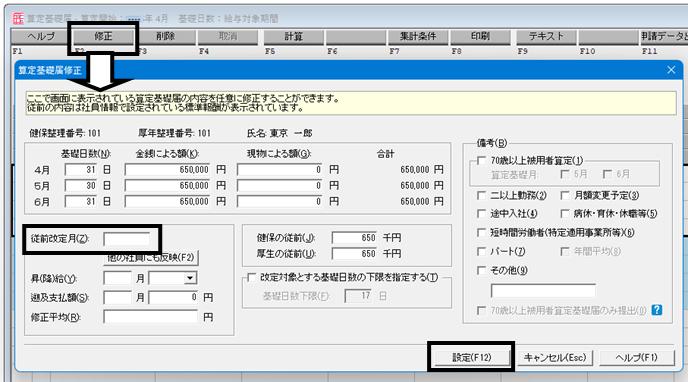Click the 厚年整理番号: 101 text
This screenshot has height=382, width=688.
pyautogui.click(x=174, y=133)
